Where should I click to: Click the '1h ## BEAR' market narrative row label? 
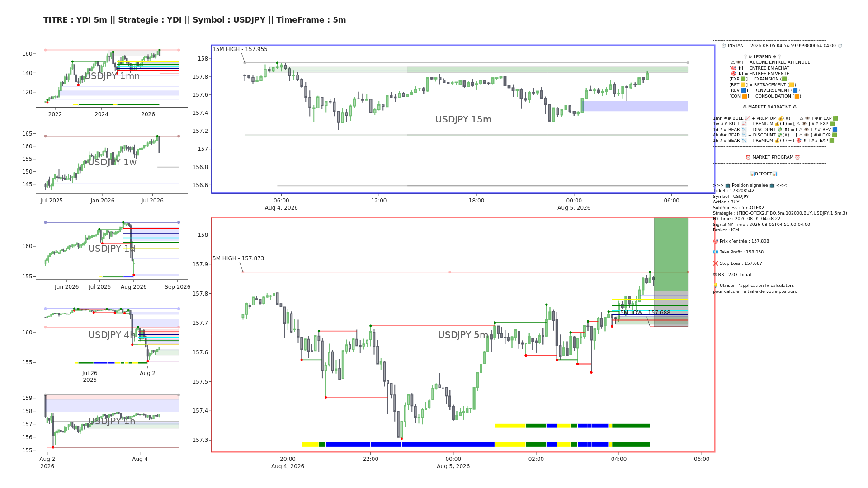[726, 141]
